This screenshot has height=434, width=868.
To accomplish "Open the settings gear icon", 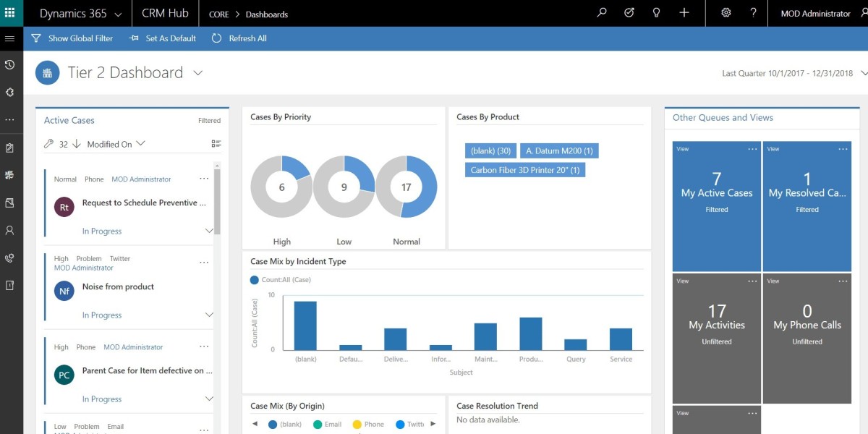I will [726, 13].
